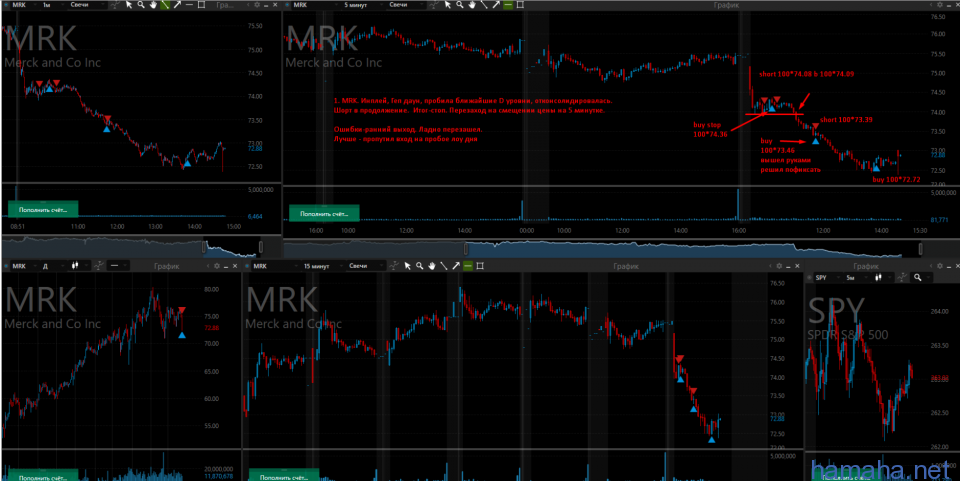Select the hand pan tool in the 5-minute chart
Viewport: 960px width, 481px height.
coord(472,5)
